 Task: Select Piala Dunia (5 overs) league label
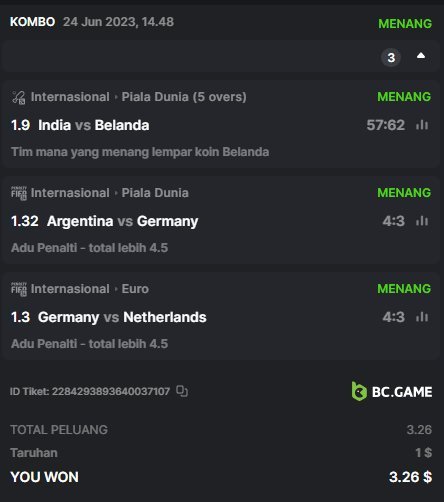pyautogui.click(x=184, y=97)
